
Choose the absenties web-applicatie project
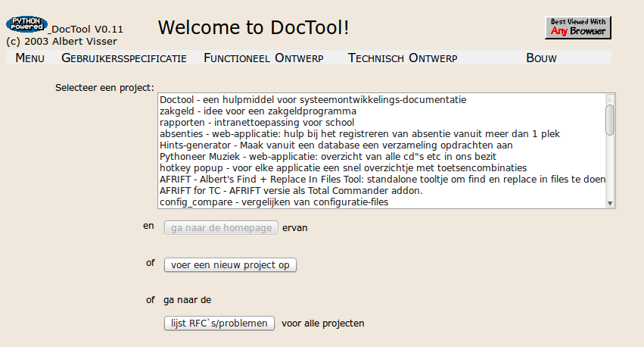pos(382,134)
